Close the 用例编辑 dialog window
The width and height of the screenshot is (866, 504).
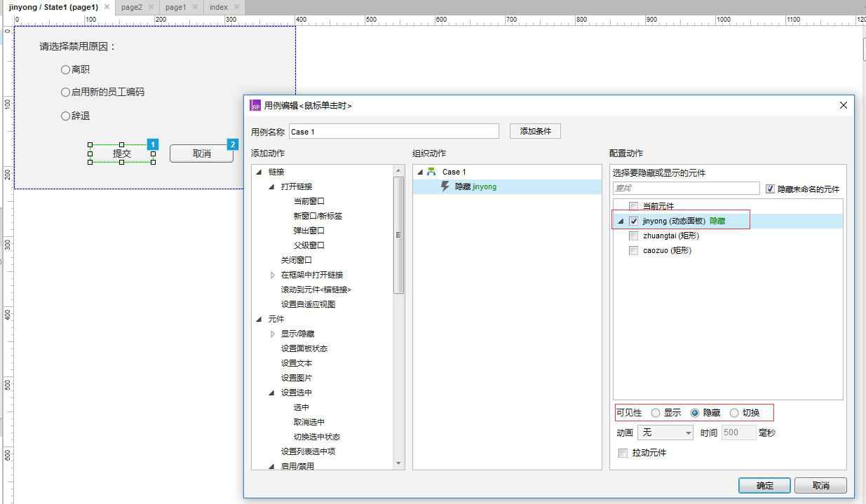click(843, 105)
